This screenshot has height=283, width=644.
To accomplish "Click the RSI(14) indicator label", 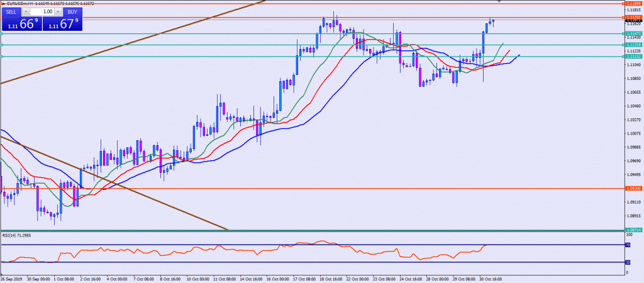I will [x=16, y=235].
